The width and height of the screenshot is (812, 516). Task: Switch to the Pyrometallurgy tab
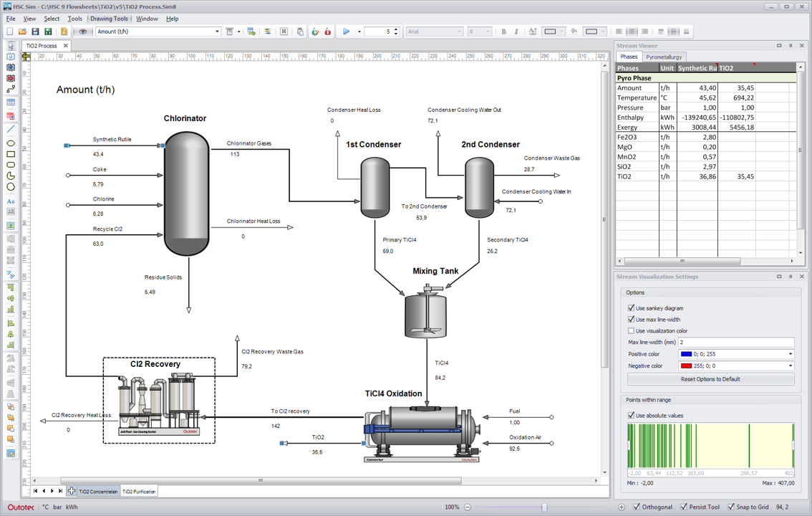pyautogui.click(x=663, y=57)
